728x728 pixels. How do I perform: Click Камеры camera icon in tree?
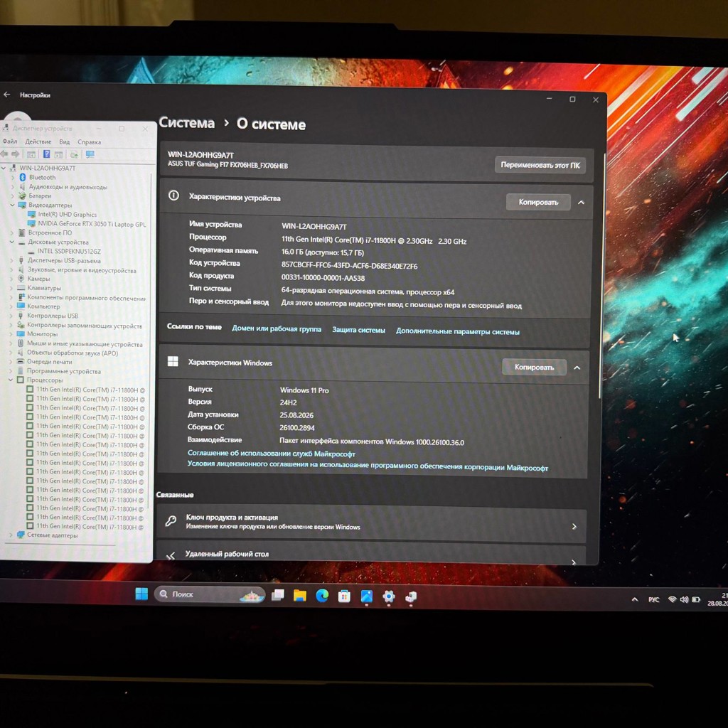[x=21, y=279]
